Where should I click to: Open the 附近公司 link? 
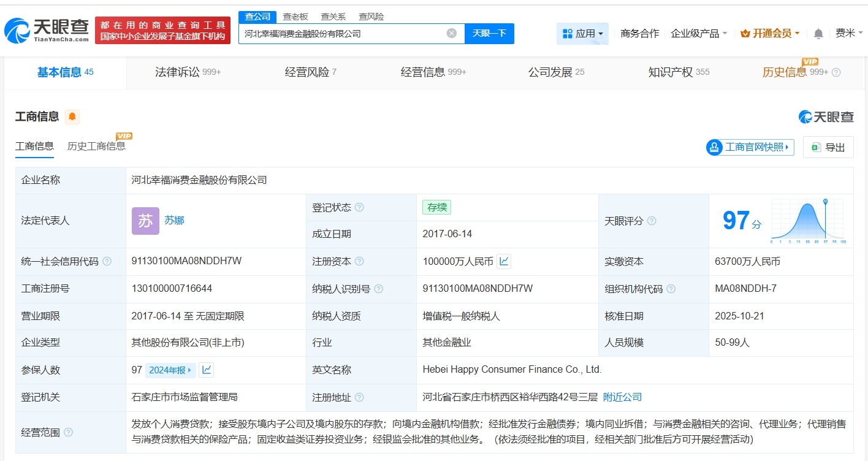(x=622, y=397)
